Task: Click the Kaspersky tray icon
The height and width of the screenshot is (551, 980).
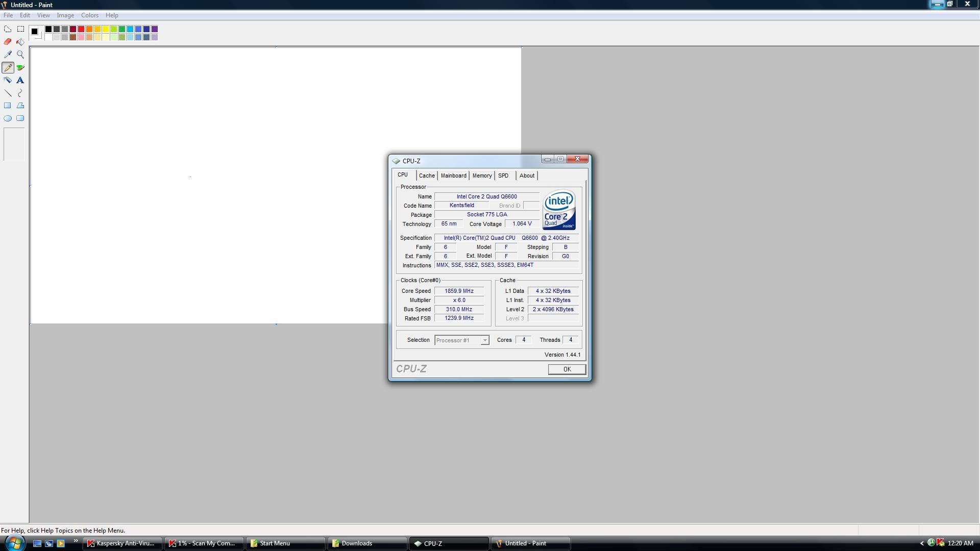Action: (940, 543)
